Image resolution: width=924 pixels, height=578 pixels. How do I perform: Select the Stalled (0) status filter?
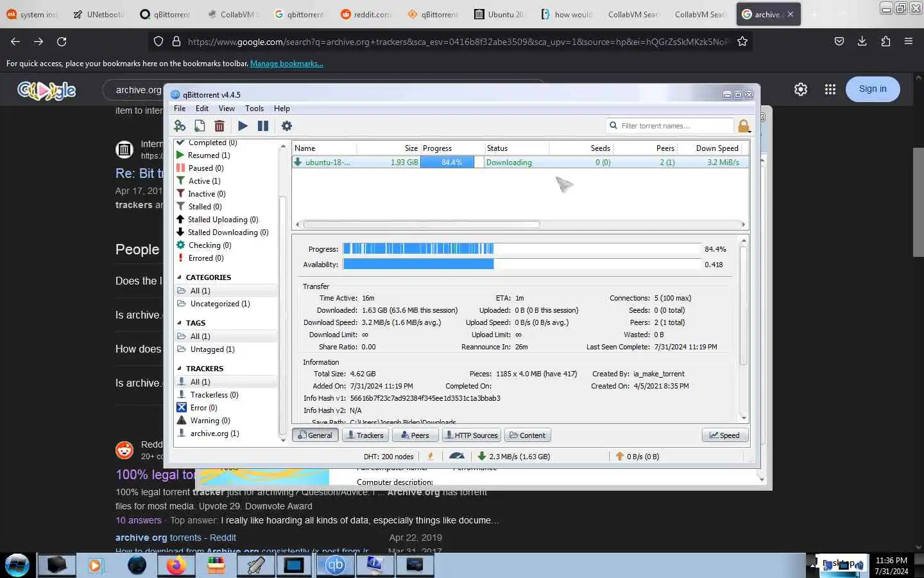click(x=205, y=207)
